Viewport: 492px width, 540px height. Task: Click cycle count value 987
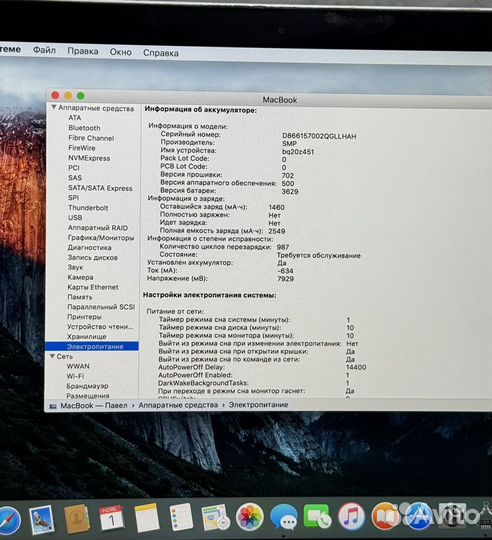tap(283, 247)
